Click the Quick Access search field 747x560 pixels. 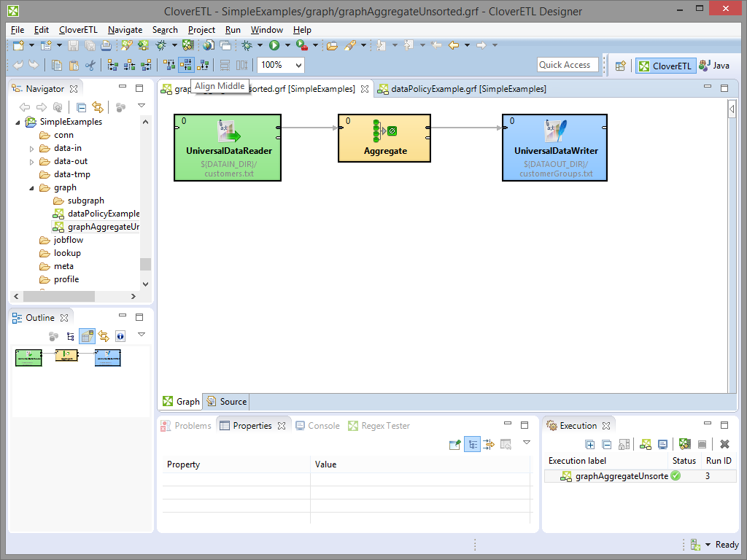(567, 65)
